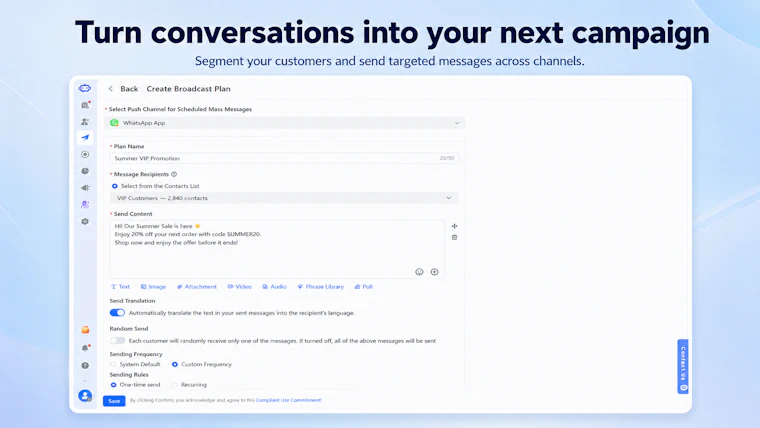Expand the small sidebar chevron above the avatar
Viewport: 760px width, 428px height.
(85, 381)
